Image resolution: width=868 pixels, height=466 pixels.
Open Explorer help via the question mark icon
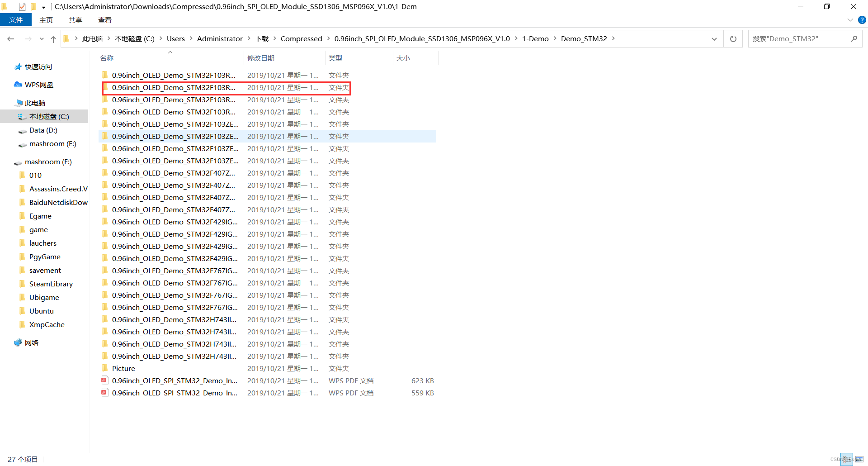pyautogui.click(x=862, y=20)
